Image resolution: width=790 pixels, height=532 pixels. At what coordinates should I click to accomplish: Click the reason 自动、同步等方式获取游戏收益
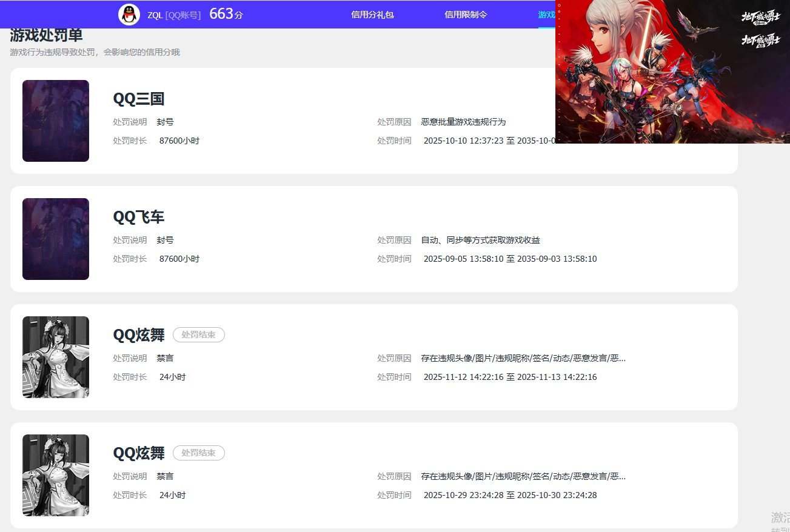(480, 240)
